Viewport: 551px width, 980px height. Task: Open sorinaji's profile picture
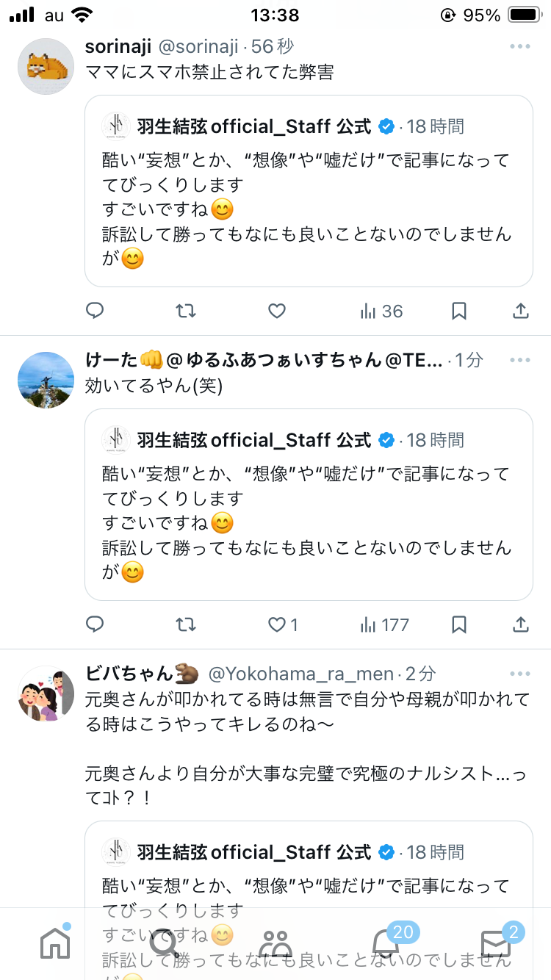click(x=46, y=66)
